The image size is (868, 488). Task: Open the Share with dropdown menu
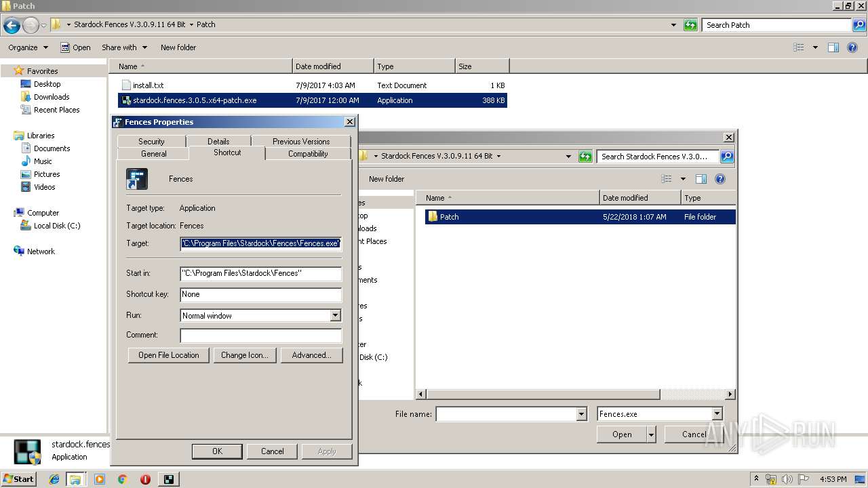(124, 47)
